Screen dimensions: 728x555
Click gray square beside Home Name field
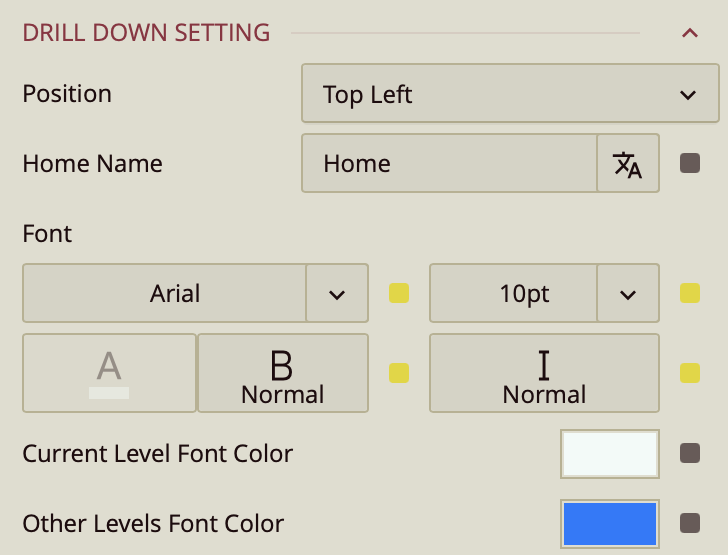[690, 163]
